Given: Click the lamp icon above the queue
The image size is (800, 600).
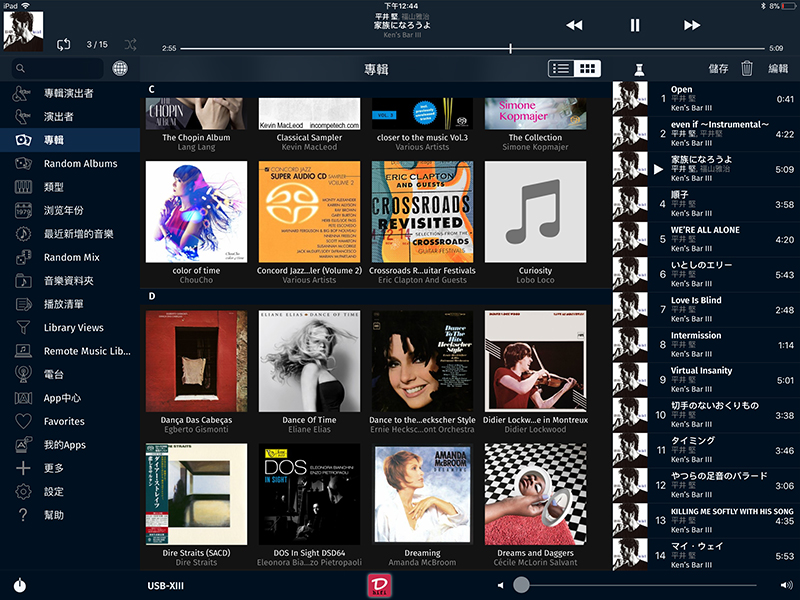Looking at the screenshot, I should tap(636, 69).
